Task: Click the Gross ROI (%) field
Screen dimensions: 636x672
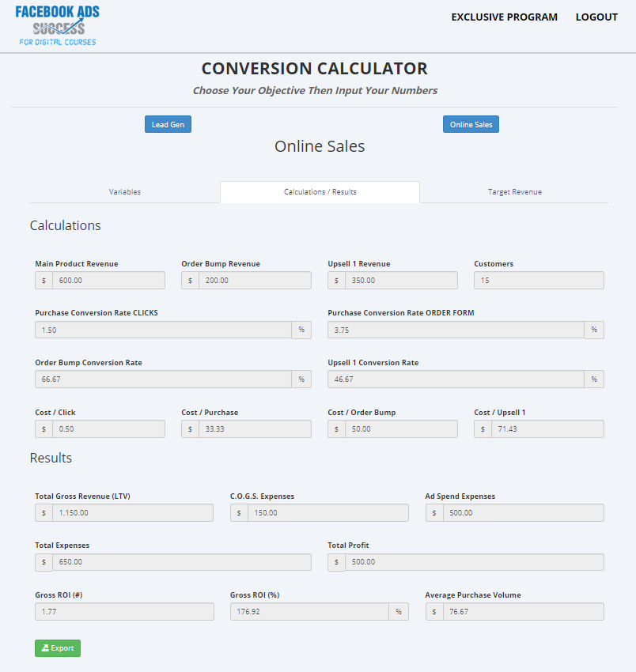Action: point(309,612)
